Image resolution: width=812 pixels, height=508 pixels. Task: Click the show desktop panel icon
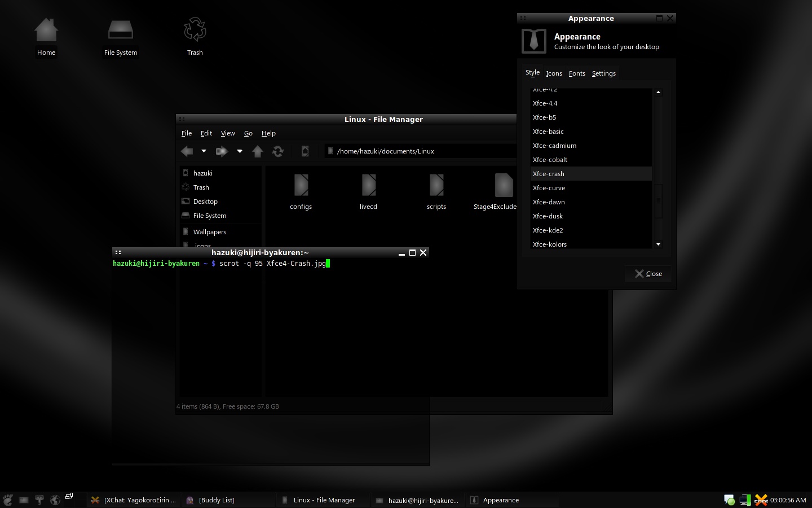click(69, 497)
